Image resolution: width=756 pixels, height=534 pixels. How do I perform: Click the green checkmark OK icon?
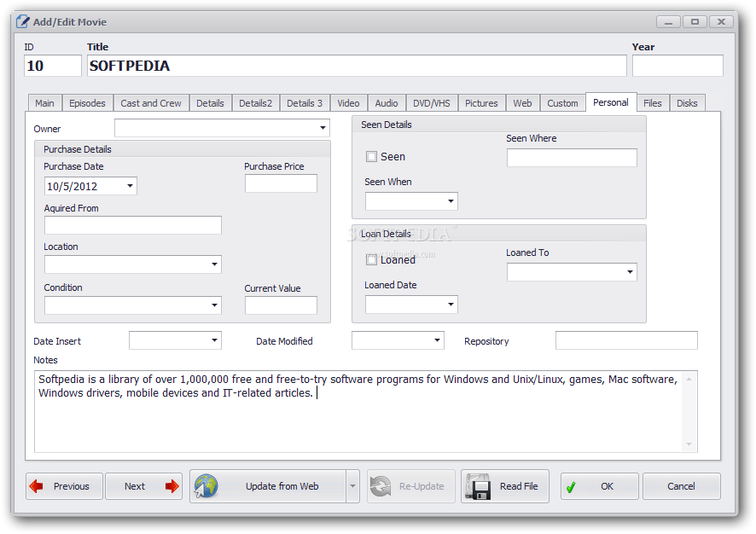coord(571,487)
